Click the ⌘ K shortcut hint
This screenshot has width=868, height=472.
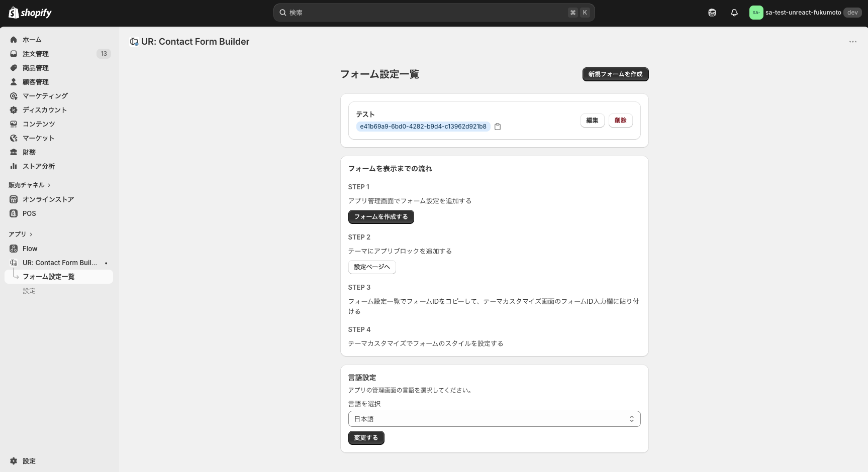coord(578,13)
